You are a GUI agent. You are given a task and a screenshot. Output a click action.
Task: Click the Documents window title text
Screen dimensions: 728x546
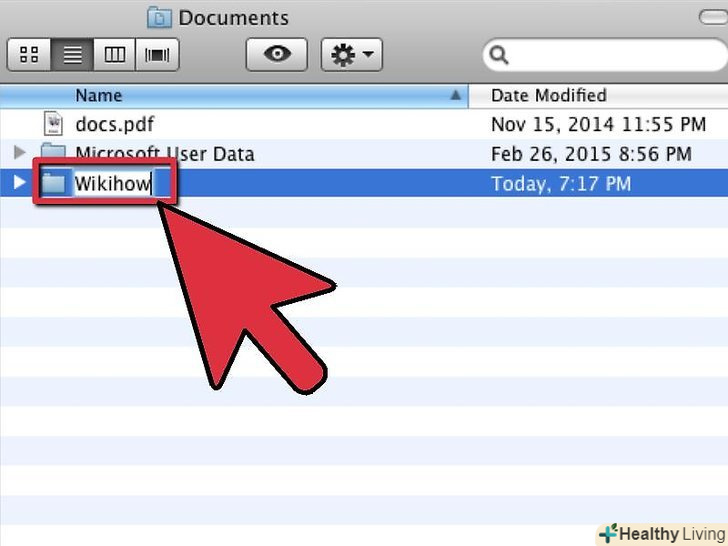pyautogui.click(x=234, y=18)
